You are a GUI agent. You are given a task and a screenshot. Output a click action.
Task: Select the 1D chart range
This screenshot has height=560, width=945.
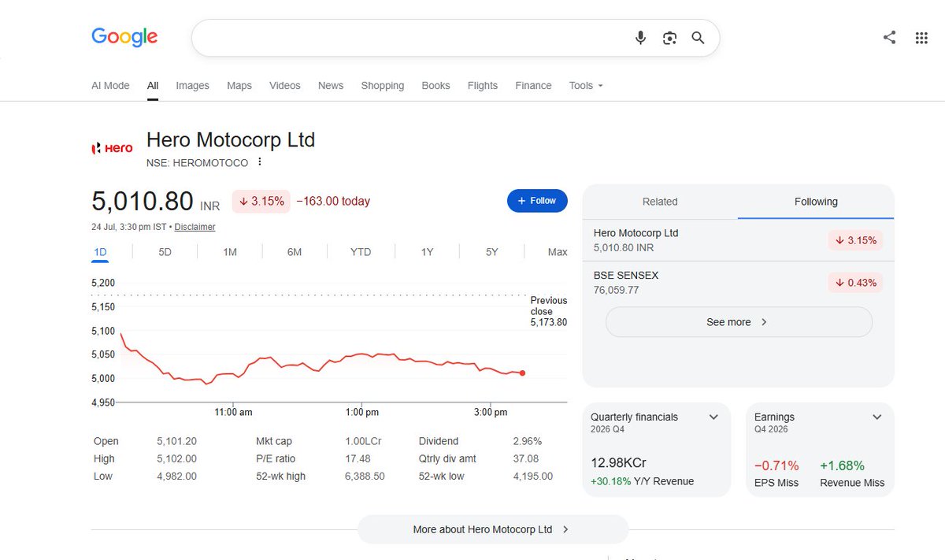click(100, 252)
